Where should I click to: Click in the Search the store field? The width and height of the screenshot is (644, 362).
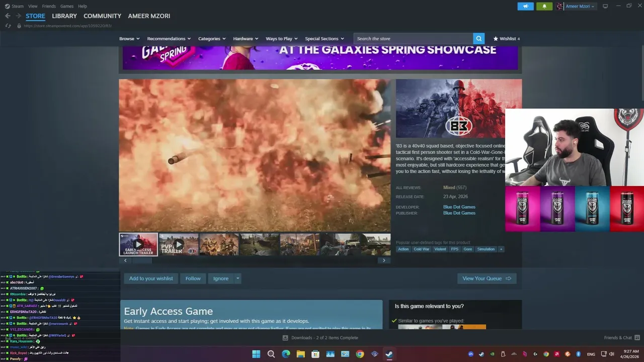pos(413,38)
